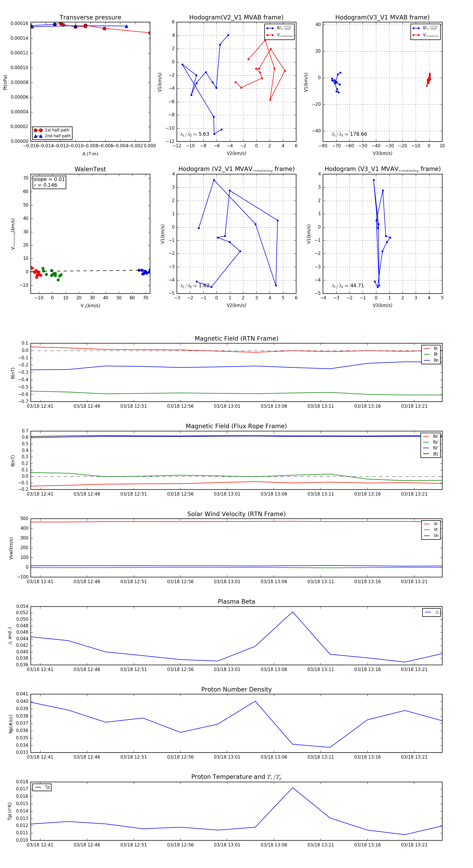Click the "Vsw(km/s)" y-axis label
Image resolution: width=473 pixels, height=868 pixels.
(11, 548)
